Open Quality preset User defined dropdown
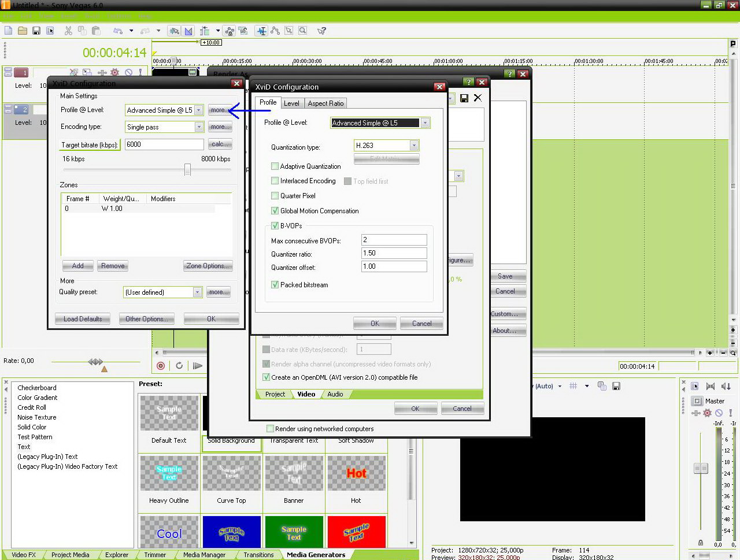 (x=197, y=292)
